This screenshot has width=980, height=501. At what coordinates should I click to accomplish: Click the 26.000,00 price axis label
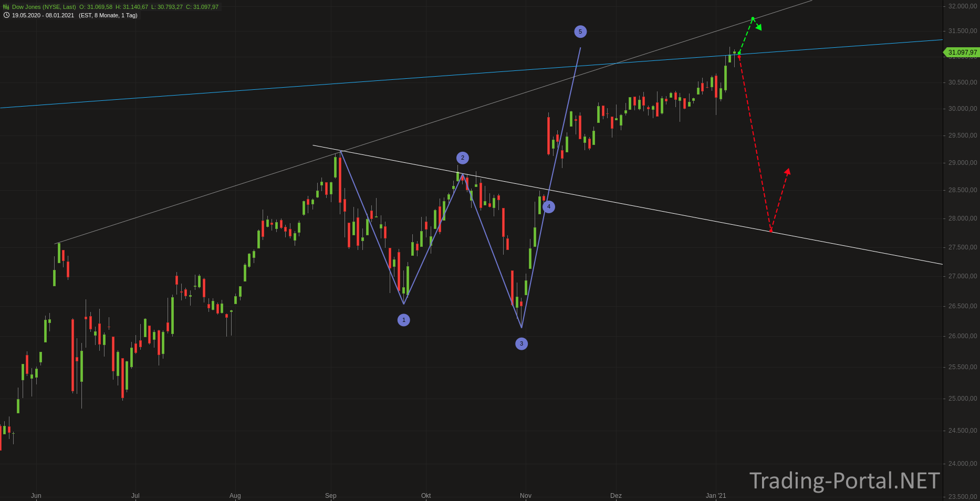click(x=963, y=336)
